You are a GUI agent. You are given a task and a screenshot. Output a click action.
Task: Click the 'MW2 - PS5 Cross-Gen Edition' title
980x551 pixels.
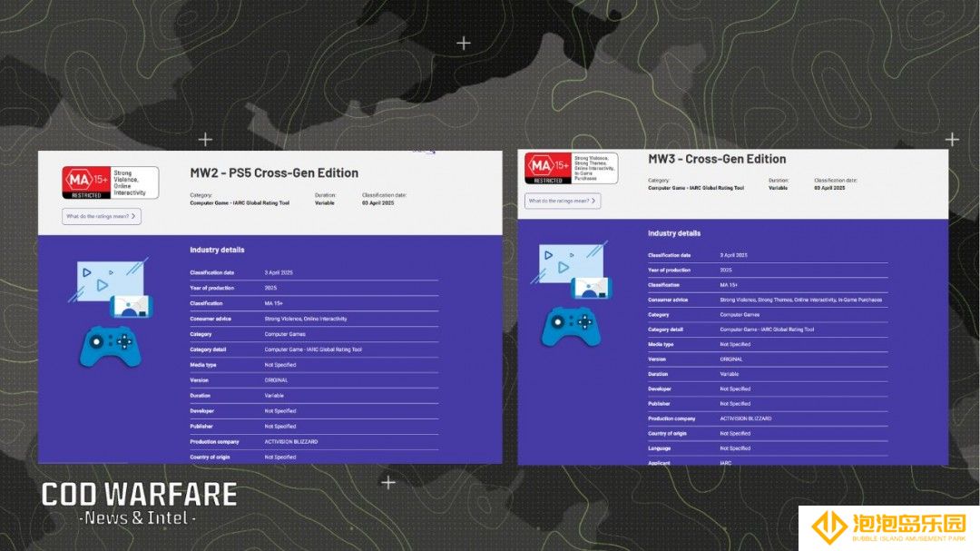tap(274, 172)
